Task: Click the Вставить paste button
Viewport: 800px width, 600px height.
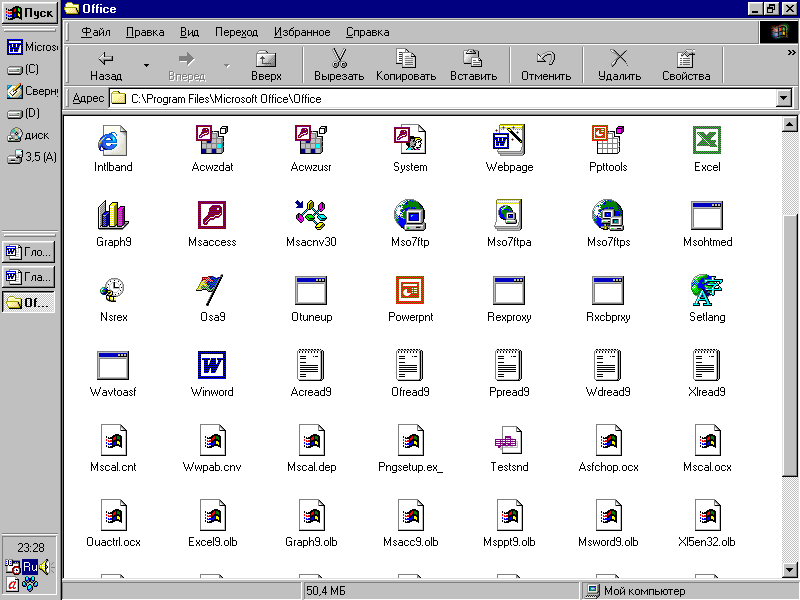Action: click(x=473, y=65)
